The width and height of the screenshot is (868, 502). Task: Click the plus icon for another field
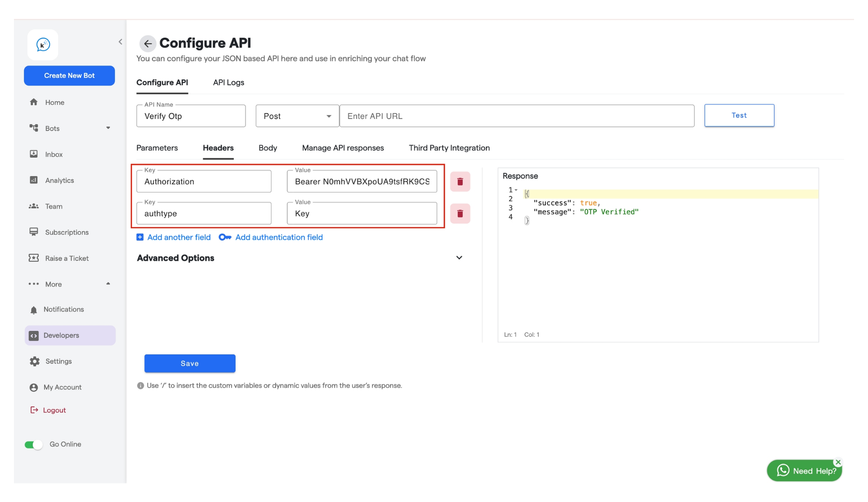140,237
